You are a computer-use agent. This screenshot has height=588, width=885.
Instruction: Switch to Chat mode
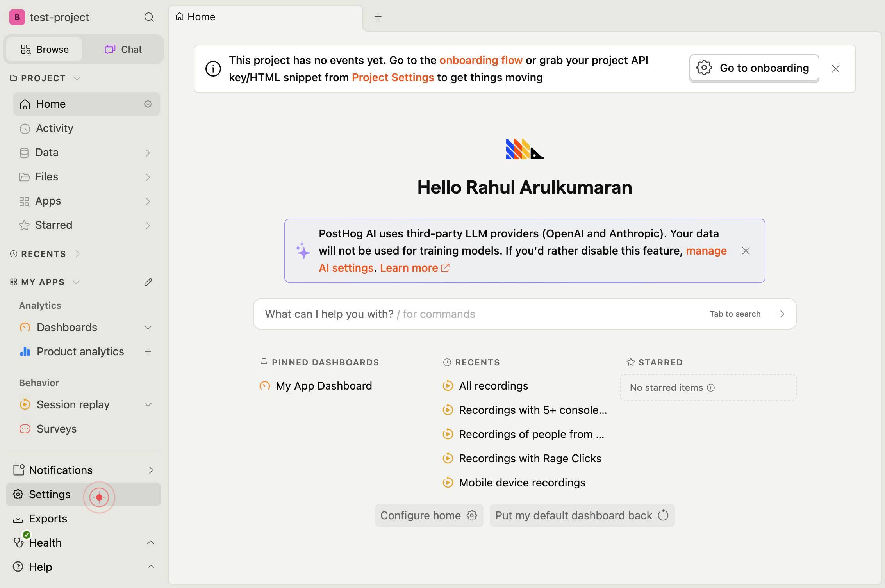coord(123,49)
